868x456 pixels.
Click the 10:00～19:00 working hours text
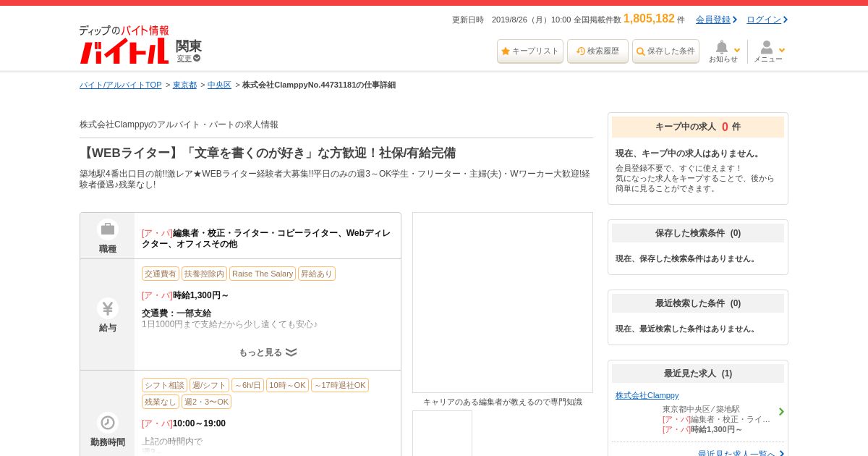point(199,423)
